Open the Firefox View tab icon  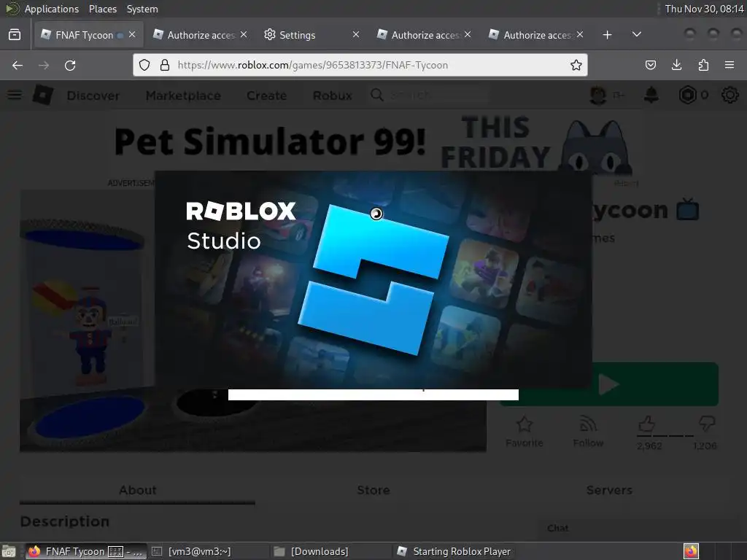pyautogui.click(x=15, y=35)
